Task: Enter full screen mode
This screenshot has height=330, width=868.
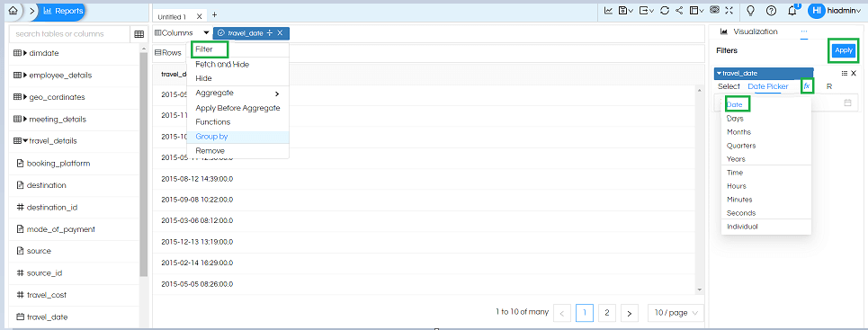Action: pos(729,10)
